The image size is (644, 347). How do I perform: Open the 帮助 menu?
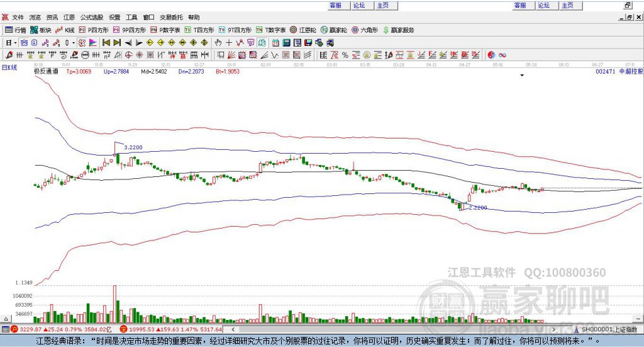194,17
